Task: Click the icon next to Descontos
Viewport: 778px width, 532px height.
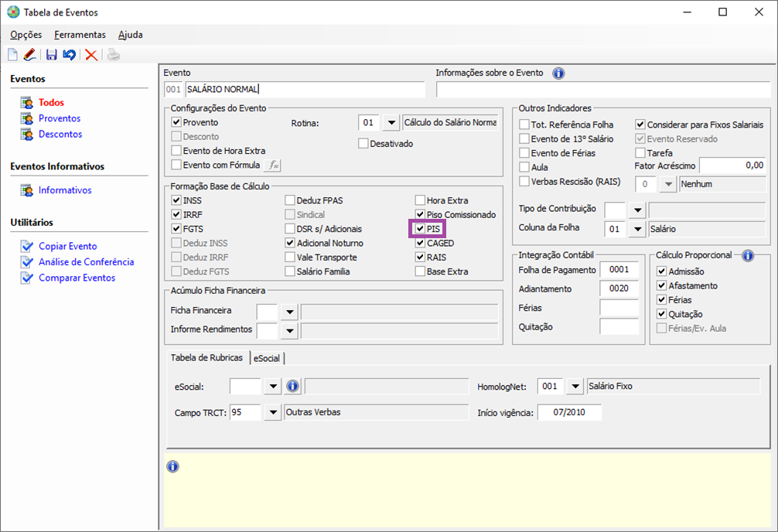Action: pos(27,135)
